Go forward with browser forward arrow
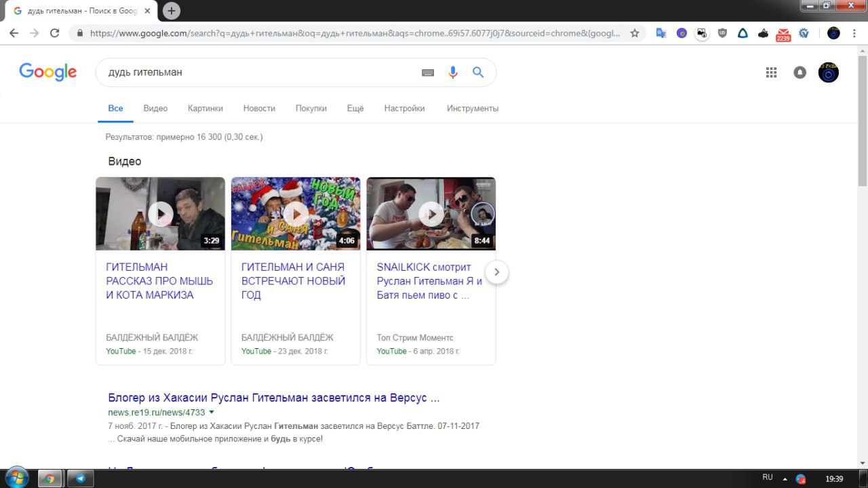The image size is (868, 488). pos(34,33)
